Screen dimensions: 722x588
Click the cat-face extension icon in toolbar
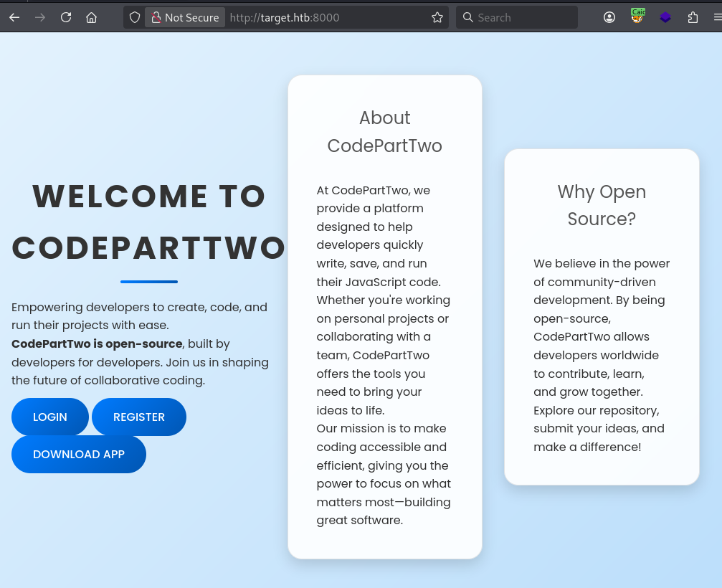pos(637,16)
